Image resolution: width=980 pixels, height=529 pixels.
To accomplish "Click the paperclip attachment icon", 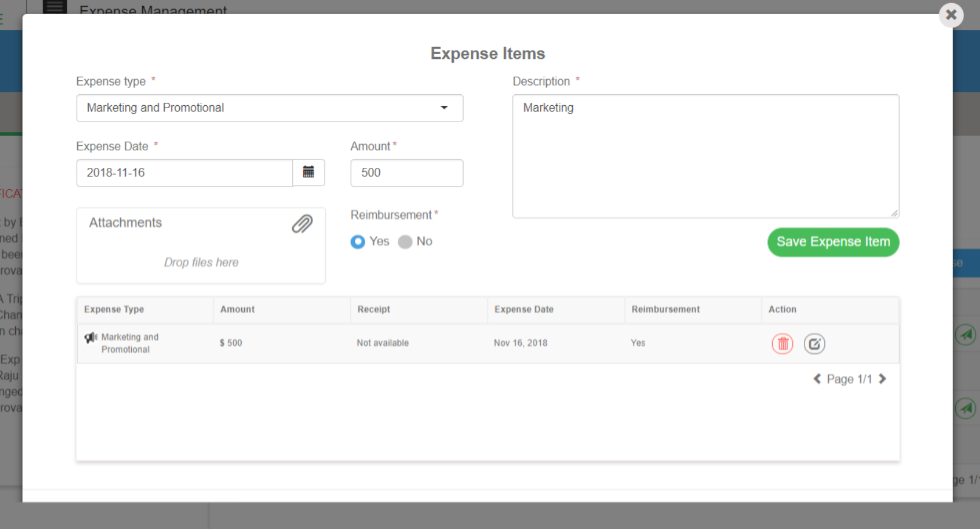I will (302, 224).
